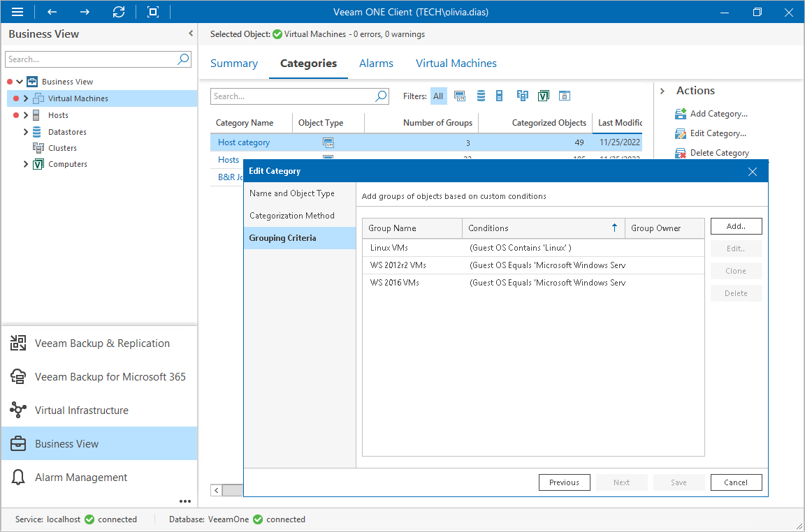Click the Delete Category action link
This screenshot has height=532, width=805.
coord(719,153)
